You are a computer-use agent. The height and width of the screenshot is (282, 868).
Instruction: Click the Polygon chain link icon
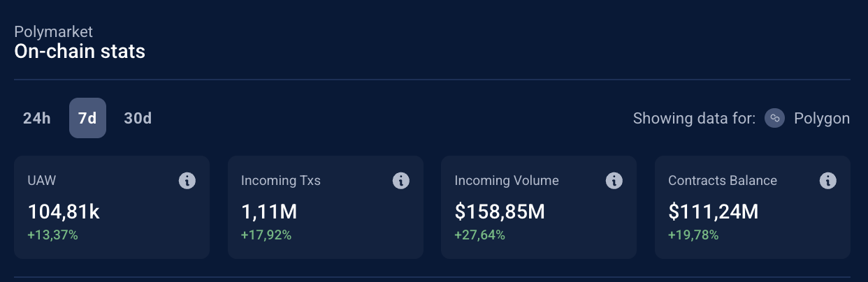[774, 118]
